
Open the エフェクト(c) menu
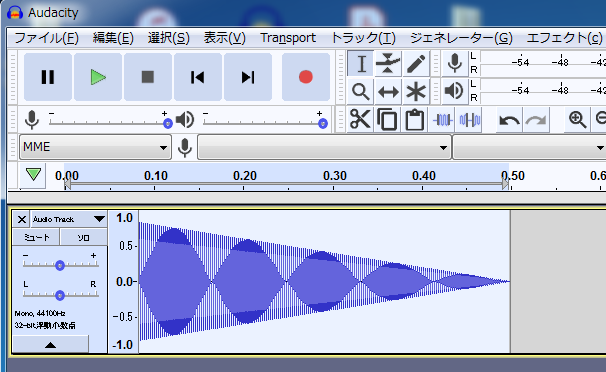tap(564, 38)
